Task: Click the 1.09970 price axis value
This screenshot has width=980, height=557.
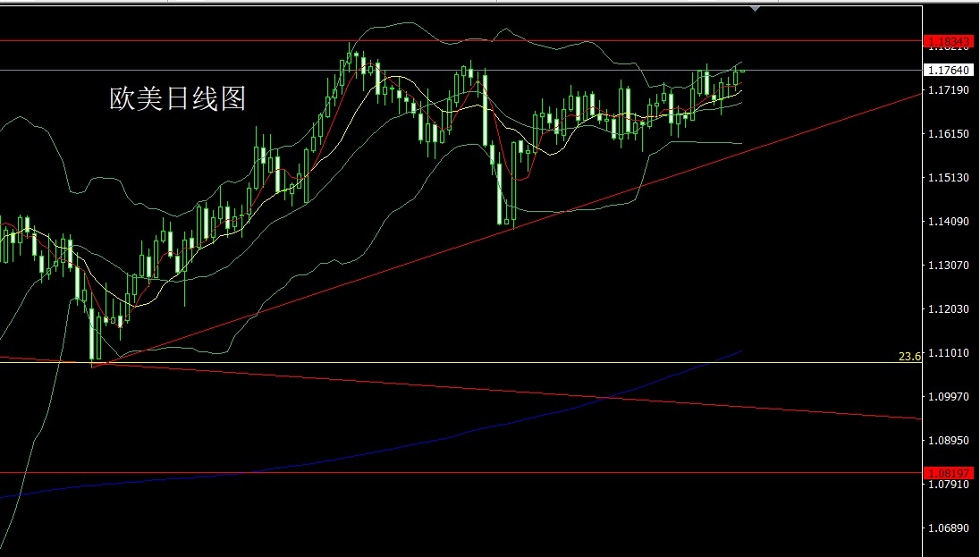Action: click(948, 397)
